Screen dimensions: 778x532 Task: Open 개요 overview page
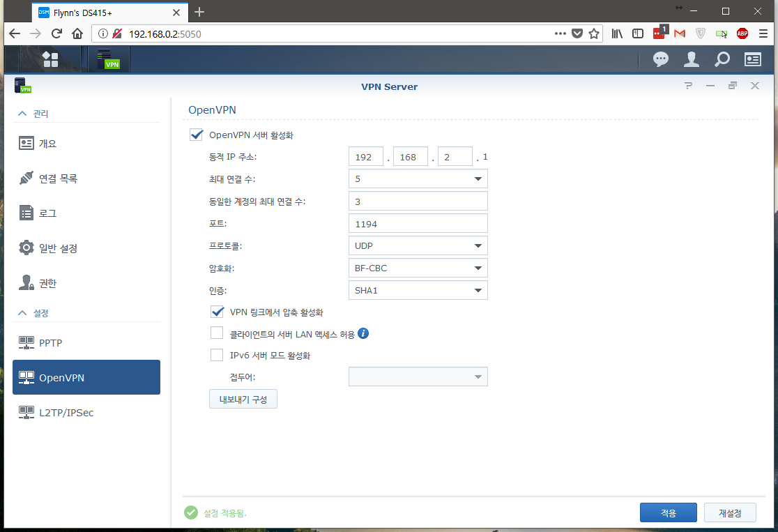86,144
